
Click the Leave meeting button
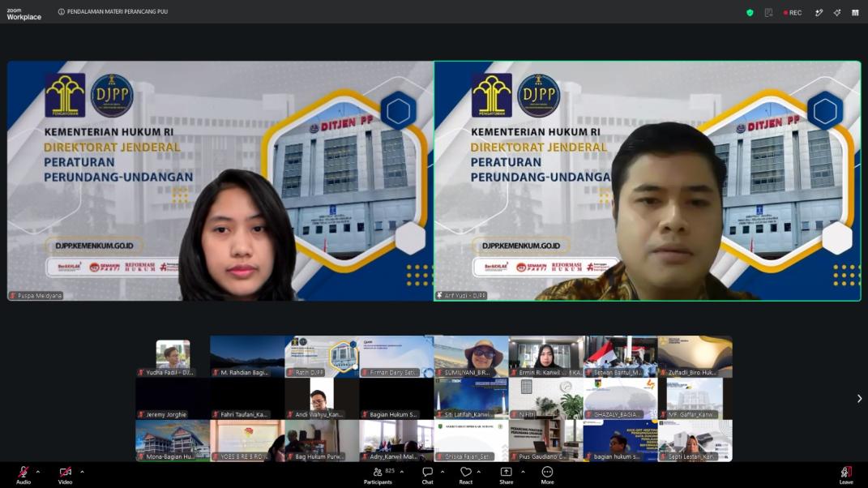click(x=846, y=475)
